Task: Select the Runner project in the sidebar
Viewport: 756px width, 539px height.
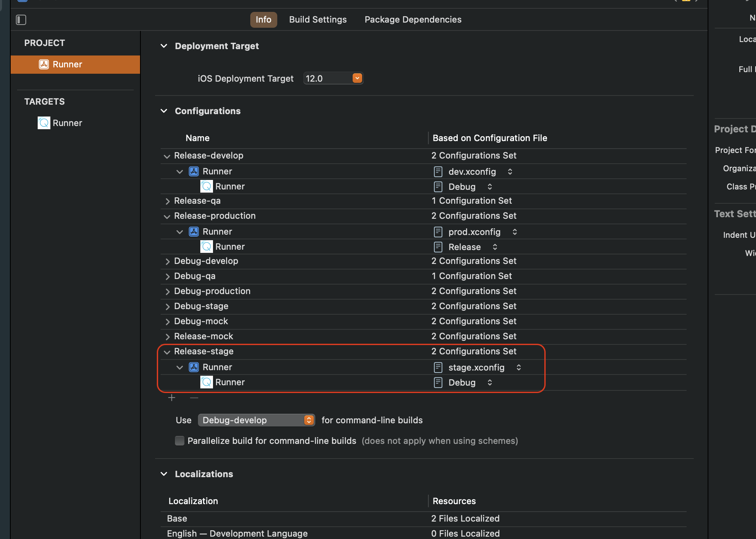Action: (67, 64)
